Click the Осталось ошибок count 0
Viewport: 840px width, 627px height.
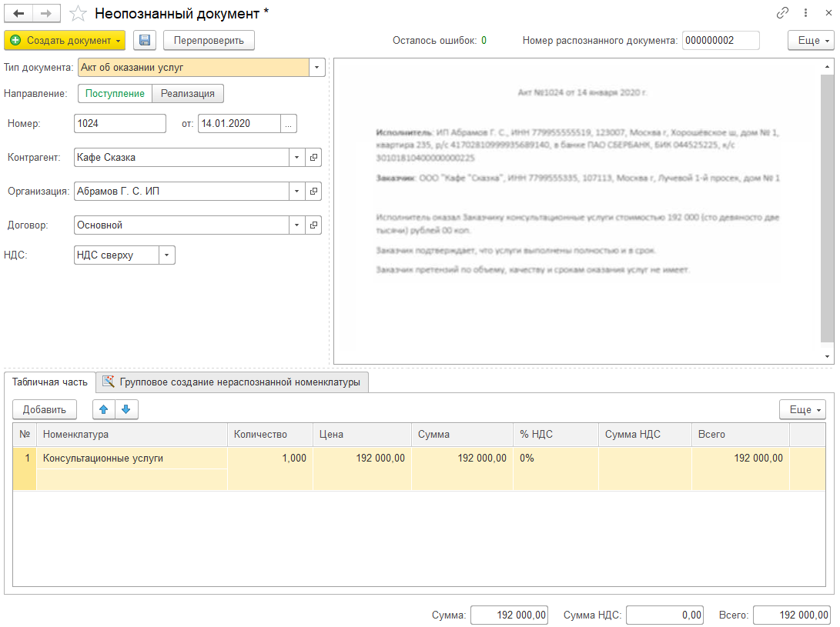coord(484,40)
